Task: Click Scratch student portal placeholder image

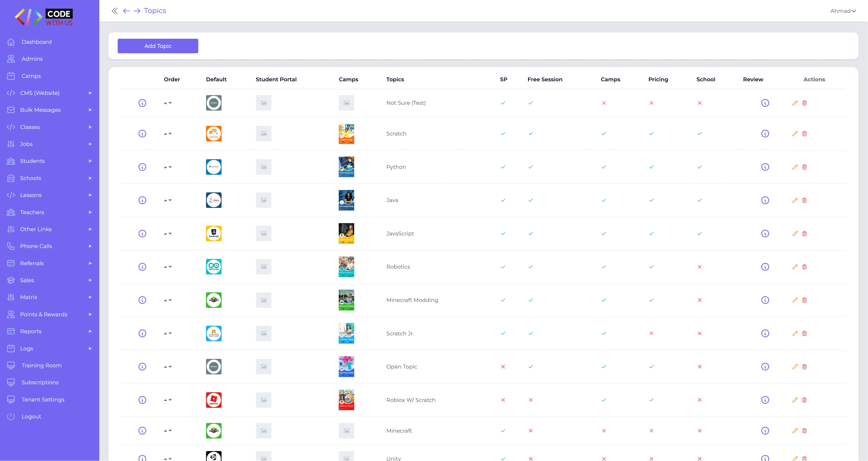Action: (263, 134)
